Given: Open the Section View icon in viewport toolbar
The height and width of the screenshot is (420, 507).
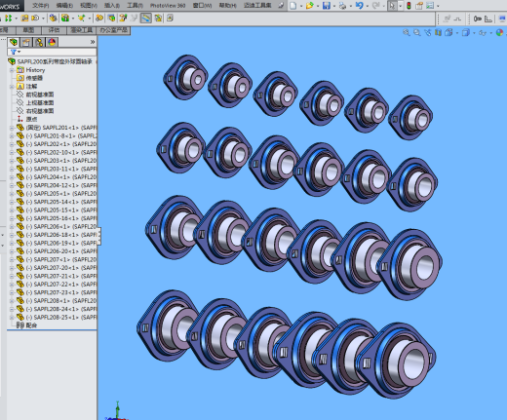Looking at the screenshot, I should point(438,32).
